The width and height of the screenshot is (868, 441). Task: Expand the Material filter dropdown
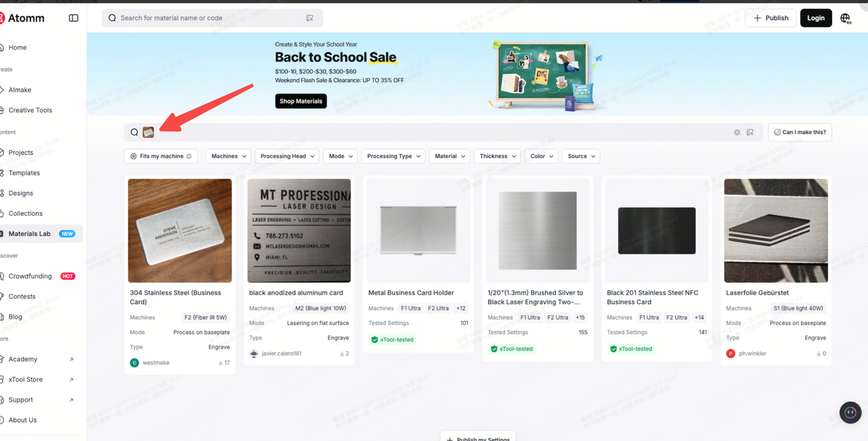[450, 156]
